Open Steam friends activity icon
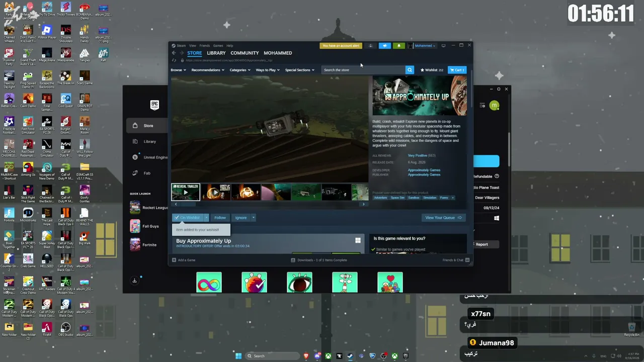The width and height of the screenshot is (644, 362). (x=371, y=46)
